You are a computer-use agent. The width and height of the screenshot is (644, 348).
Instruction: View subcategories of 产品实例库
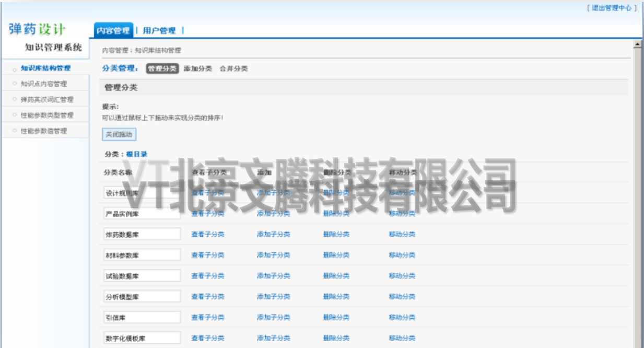click(x=208, y=214)
